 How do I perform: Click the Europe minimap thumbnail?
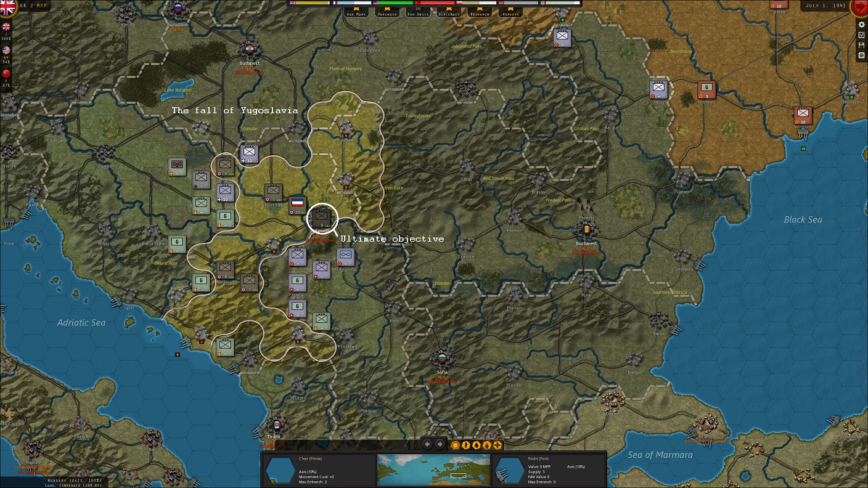[433, 470]
